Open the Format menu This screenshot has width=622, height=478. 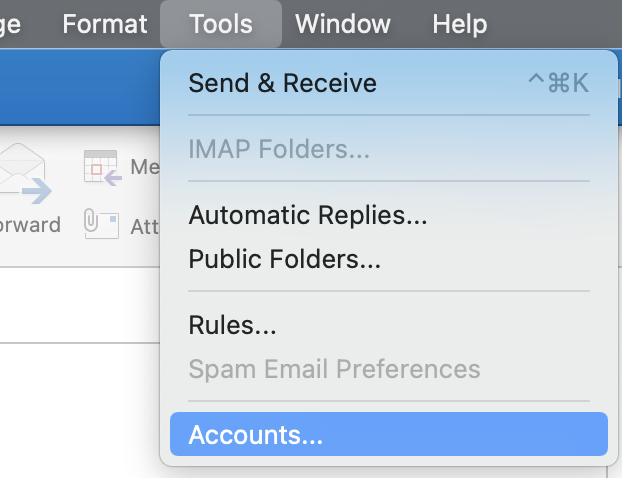point(104,24)
